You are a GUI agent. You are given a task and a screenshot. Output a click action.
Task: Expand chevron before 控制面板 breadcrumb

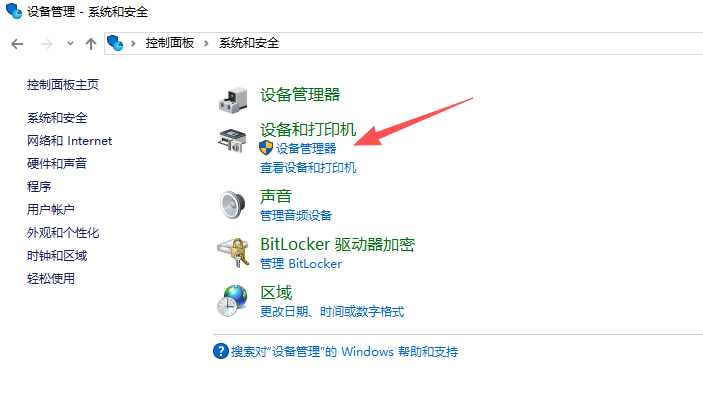coord(133,43)
